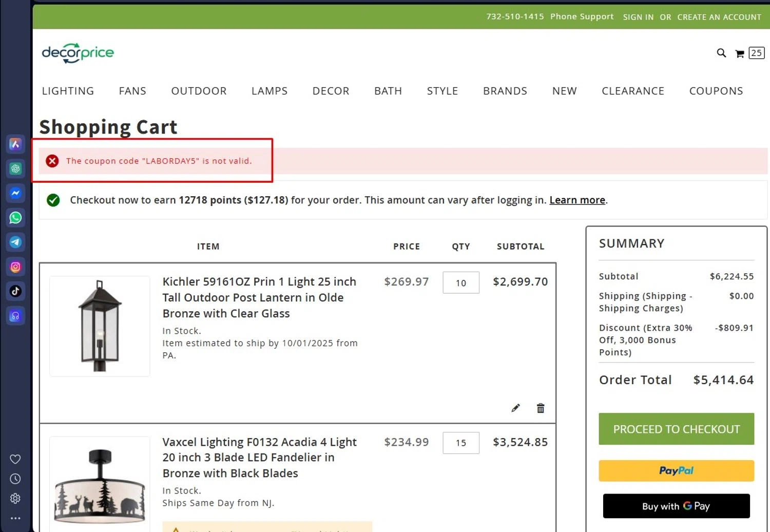The height and width of the screenshot is (532, 770).
Task: Click the green checkmark in points message
Action: point(53,200)
